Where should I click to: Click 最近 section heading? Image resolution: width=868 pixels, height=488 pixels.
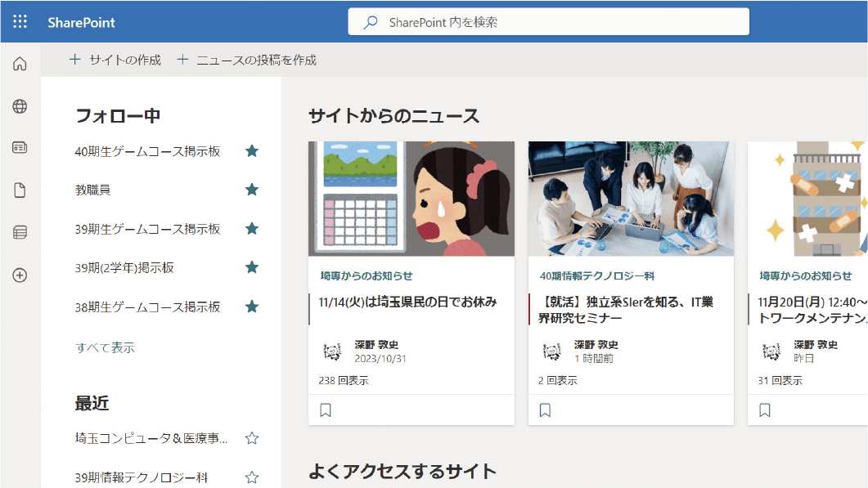click(x=92, y=403)
